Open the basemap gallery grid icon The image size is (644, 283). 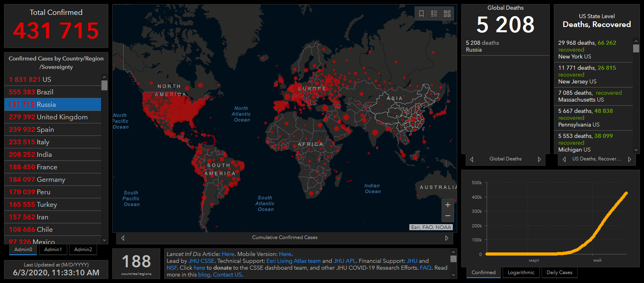click(x=447, y=14)
